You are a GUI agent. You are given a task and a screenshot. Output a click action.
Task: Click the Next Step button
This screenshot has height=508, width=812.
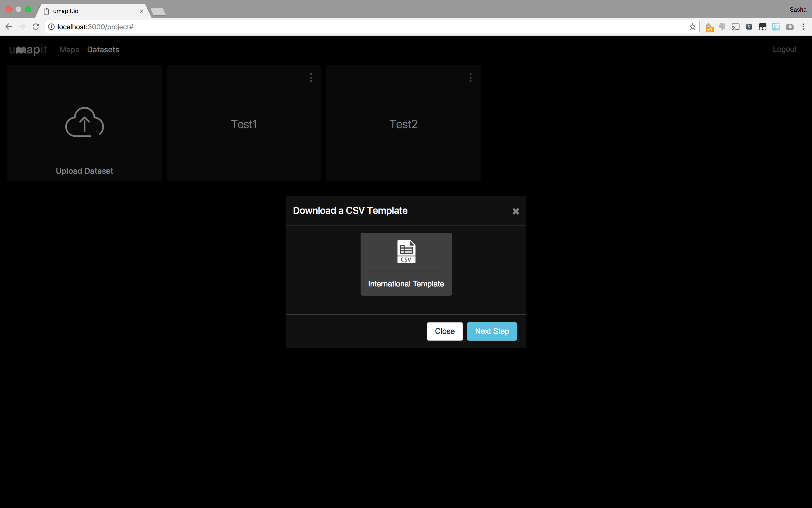[x=492, y=331]
